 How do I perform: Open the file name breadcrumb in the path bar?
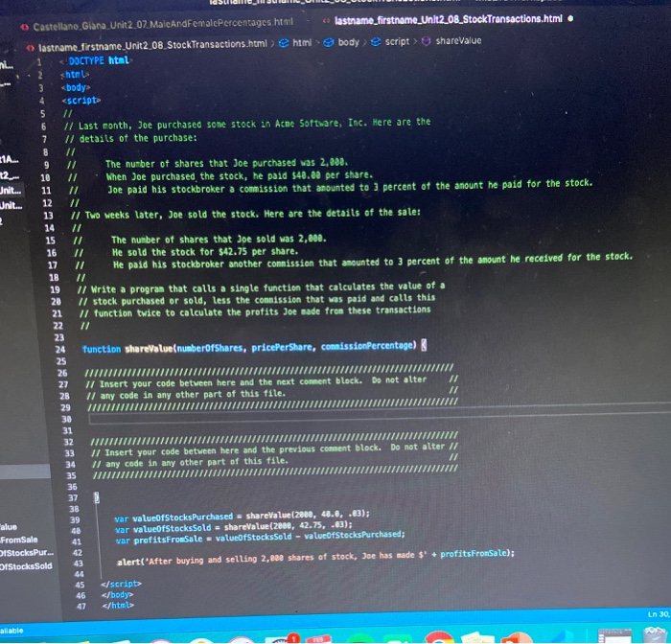coord(152,44)
